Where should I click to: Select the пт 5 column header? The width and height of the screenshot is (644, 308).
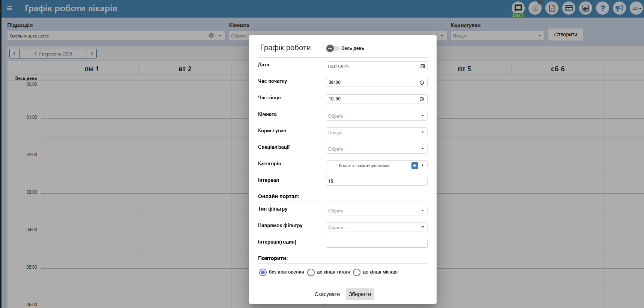pyautogui.click(x=464, y=69)
